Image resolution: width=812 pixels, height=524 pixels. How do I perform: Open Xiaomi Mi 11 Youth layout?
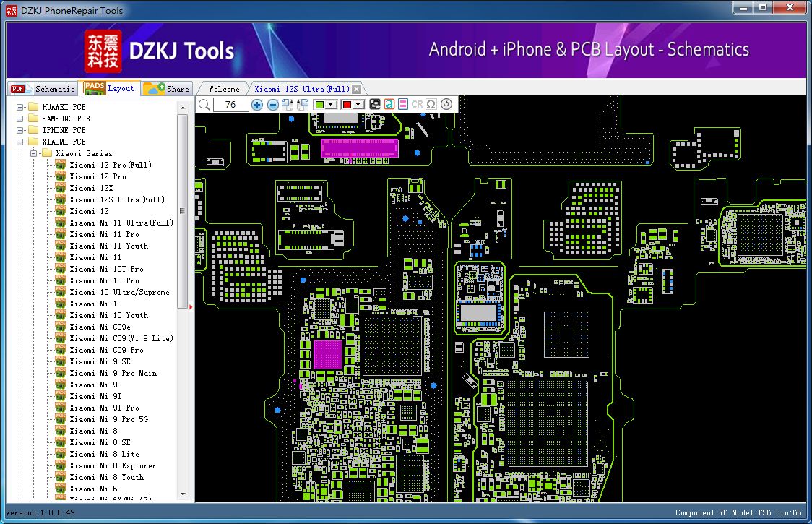[109, 246]
